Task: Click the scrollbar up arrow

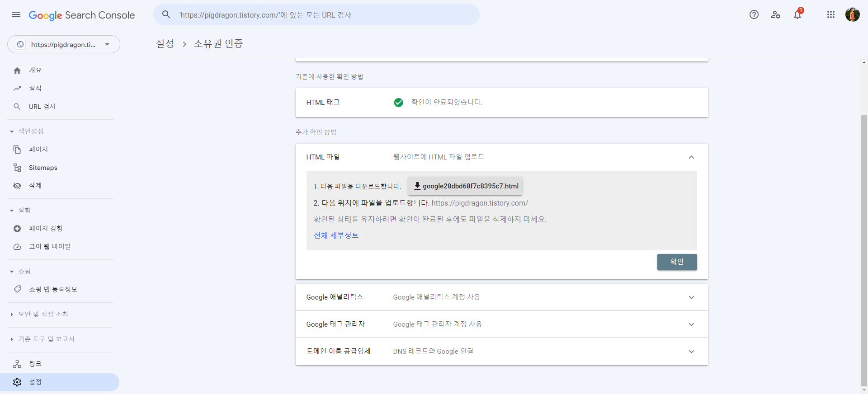Action: (864, 62)
